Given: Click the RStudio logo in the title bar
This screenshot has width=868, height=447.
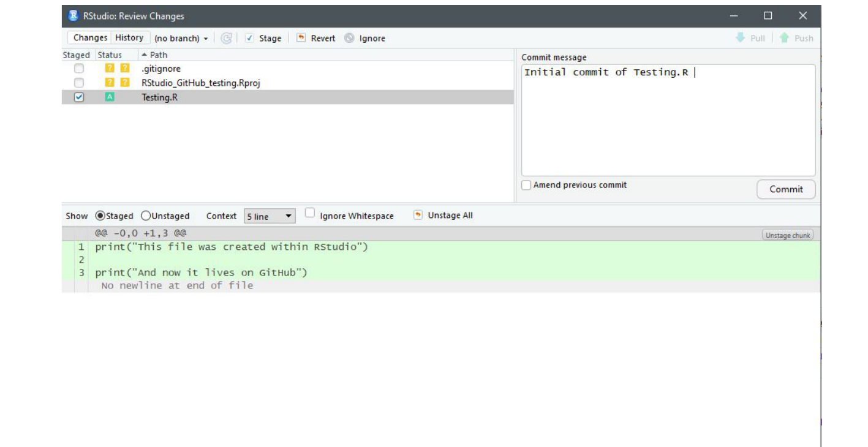Looking at the screenshot, I should (x=74, y=16).
